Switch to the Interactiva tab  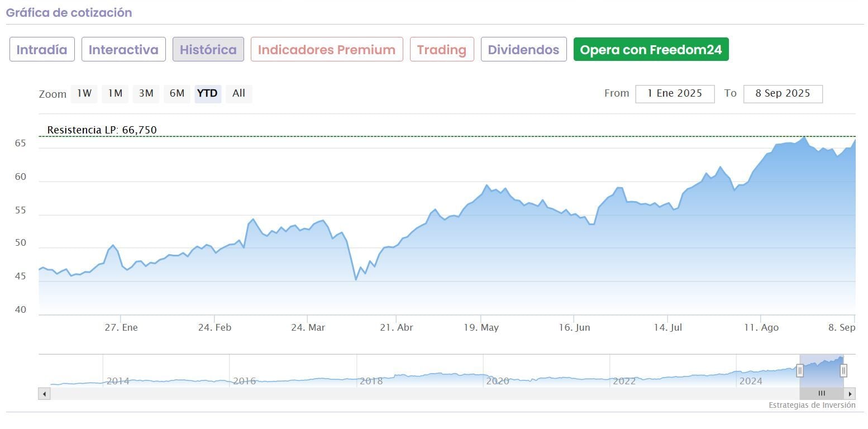click(123, 50)
